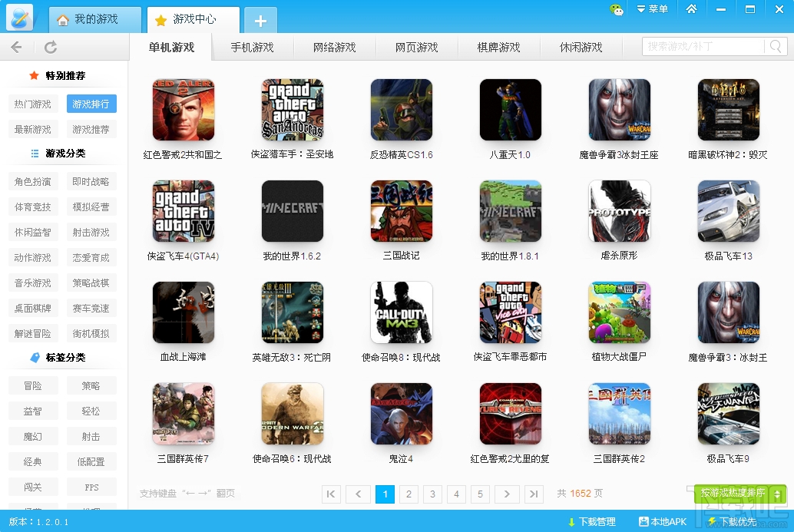Refresh the current game list

(x=50, y=46)
